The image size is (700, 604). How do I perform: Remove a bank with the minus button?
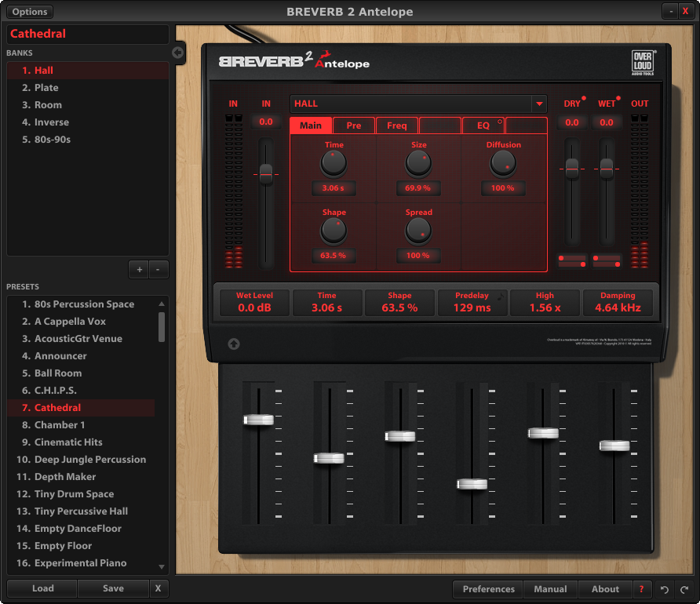(x=158, y=269)
